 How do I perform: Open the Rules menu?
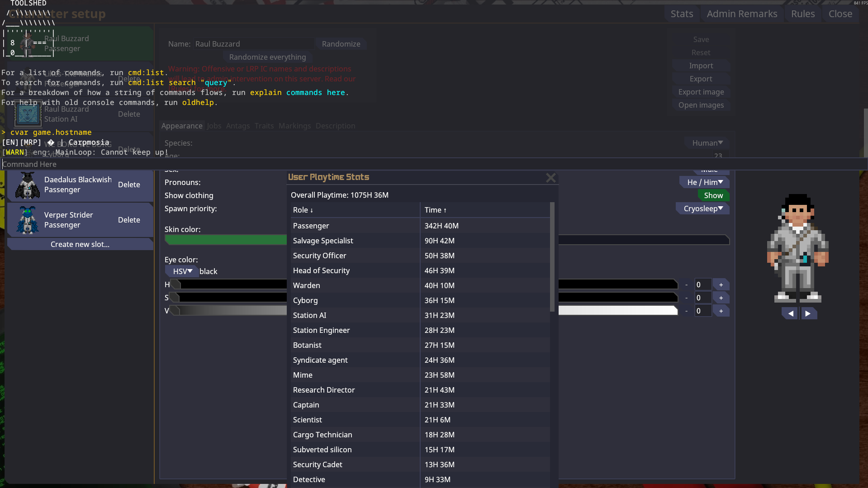802,14
